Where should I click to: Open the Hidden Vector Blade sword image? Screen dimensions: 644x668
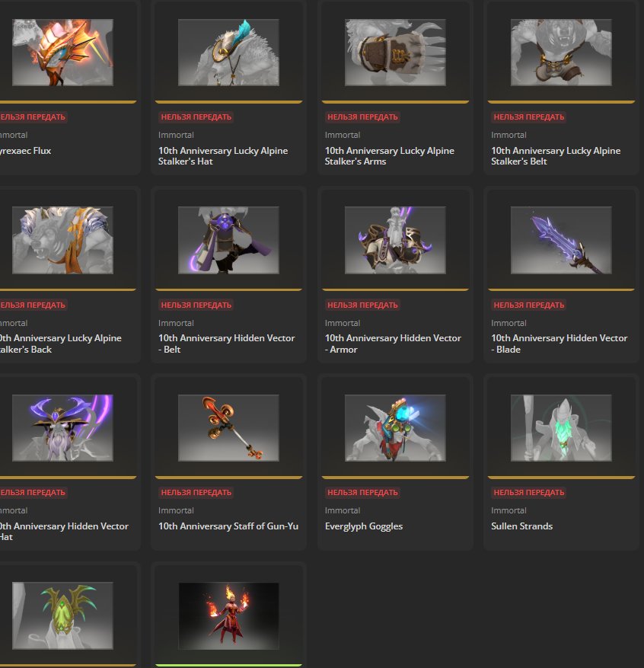[x=561, y=240]
